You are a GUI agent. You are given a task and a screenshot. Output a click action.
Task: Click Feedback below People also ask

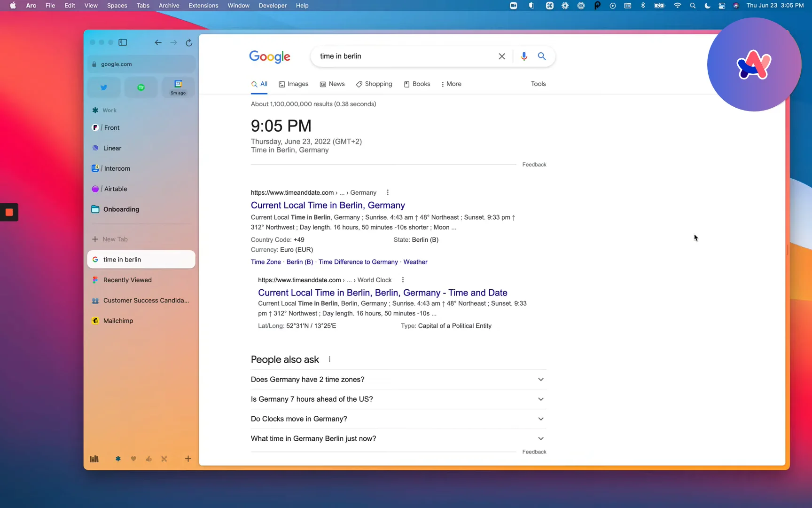(534, 452)
